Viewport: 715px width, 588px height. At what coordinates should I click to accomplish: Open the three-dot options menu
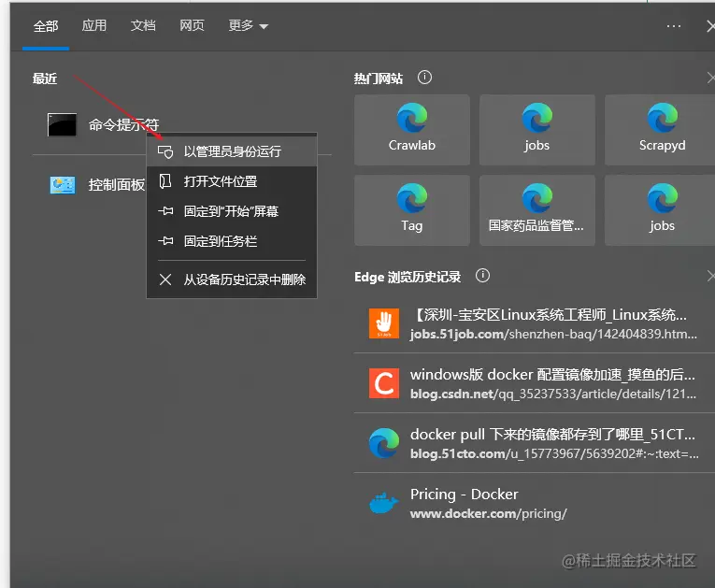(674, 26)
